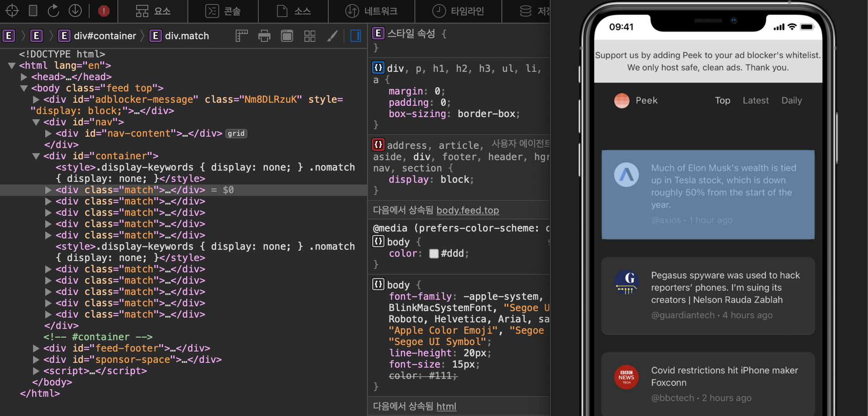Screen dimensions: 868x416
Task: Toggle the rulers icon
Action: pos(242,36)
